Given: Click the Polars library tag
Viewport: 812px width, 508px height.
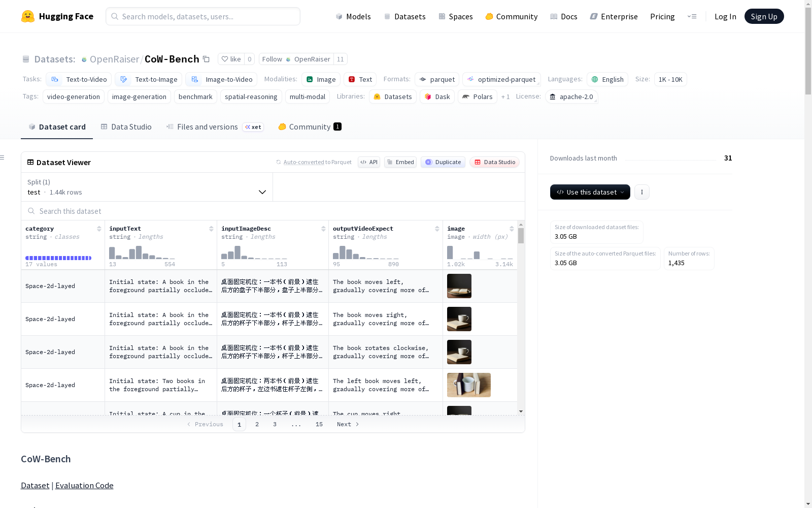Looking at the screenshot, I should [x=478, y=97].
